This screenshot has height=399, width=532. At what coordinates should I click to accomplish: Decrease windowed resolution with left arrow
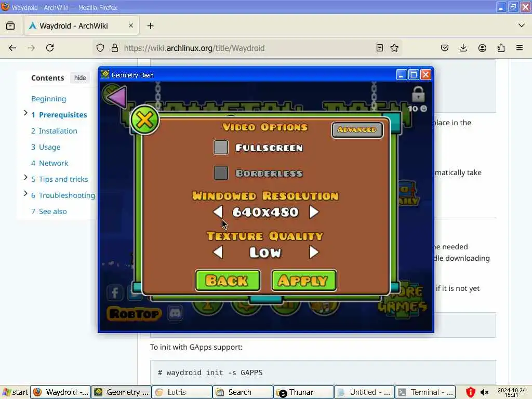(x=218, y=212)
